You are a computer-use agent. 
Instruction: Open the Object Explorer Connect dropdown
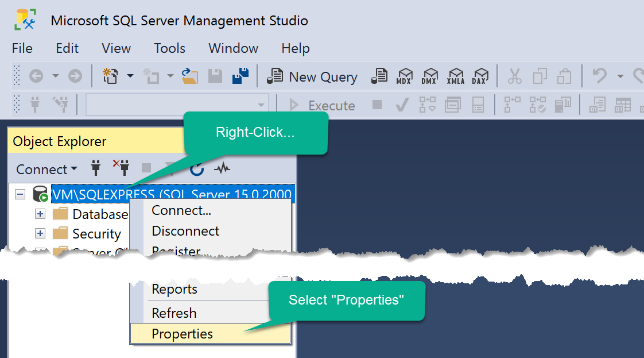tap(47, 170)
